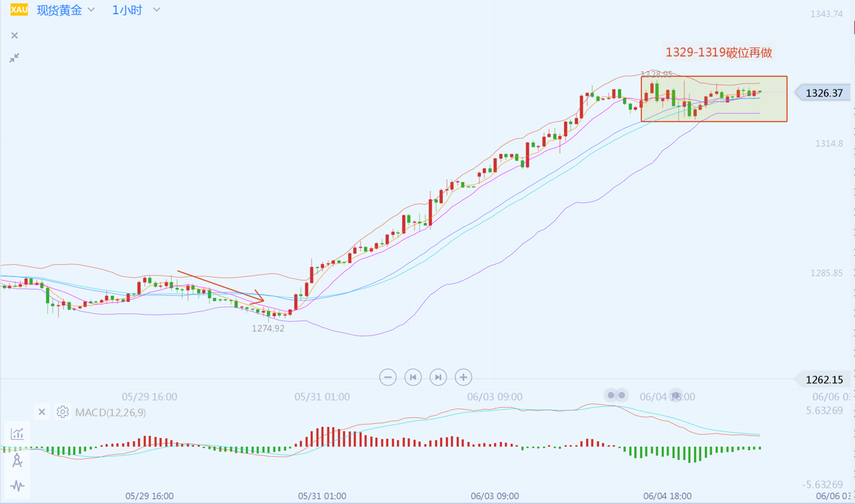Expand the 1小时 timeframe dropdown
Viewport: 855px width, 504px height.
136,10
